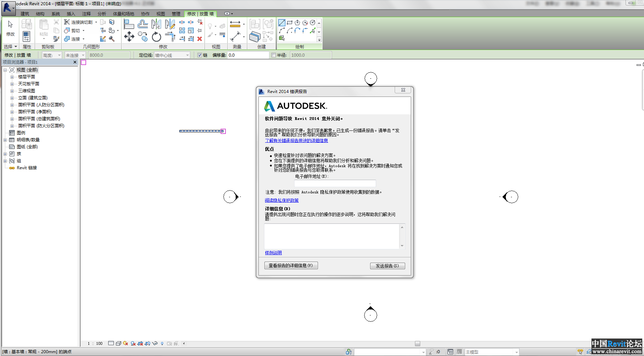Screen dimensions: 644x356
Task: Click the 发送报告 button
Action: [x=387, y=266]
